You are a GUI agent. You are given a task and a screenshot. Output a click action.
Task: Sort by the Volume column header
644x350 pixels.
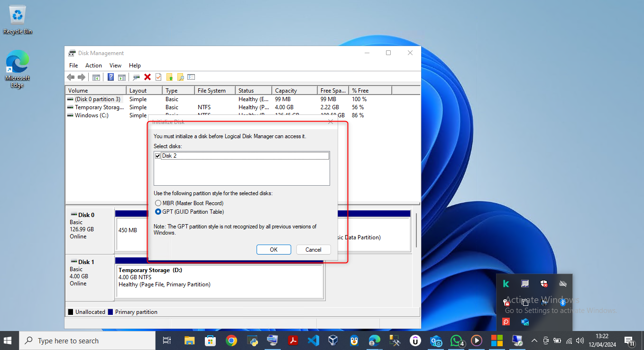pos(96,90)
